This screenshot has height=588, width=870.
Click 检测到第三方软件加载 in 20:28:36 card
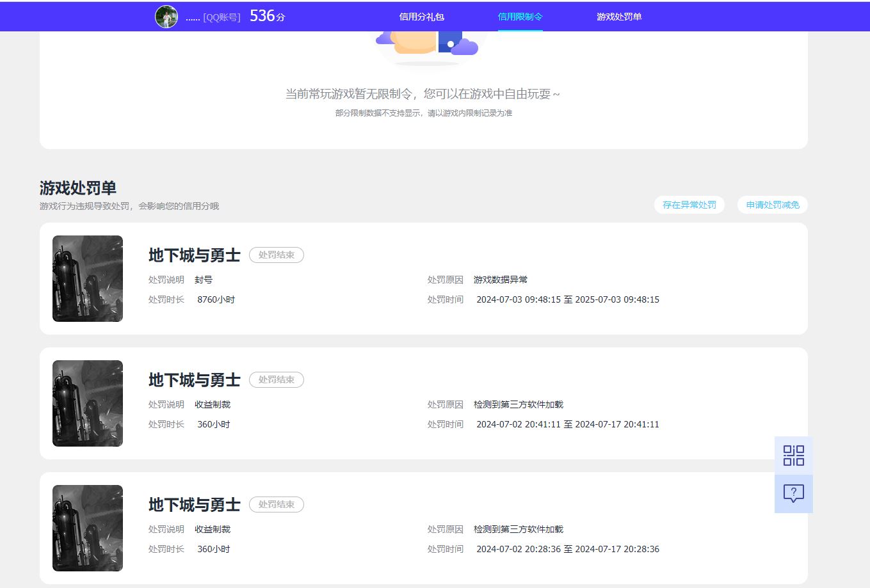tap(519, 529)
